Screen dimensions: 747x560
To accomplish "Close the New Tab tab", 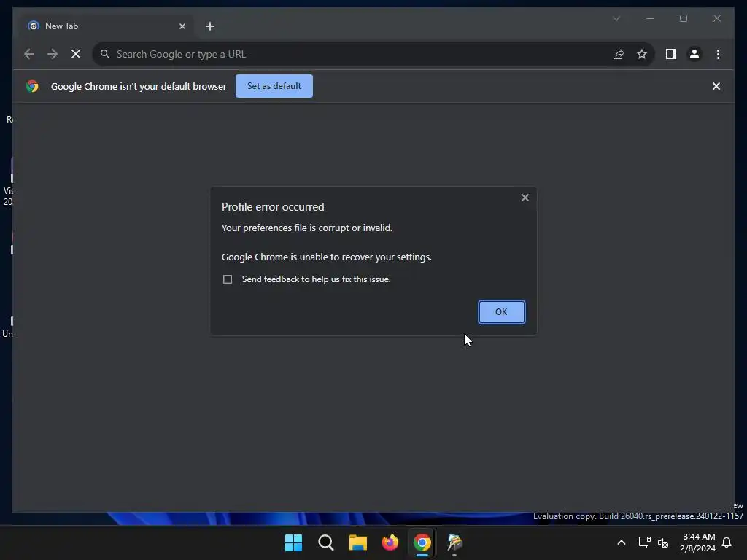I will 182,26.
